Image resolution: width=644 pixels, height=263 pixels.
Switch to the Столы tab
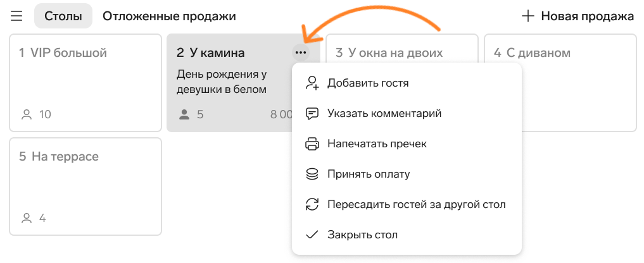[x=63, y=16]
